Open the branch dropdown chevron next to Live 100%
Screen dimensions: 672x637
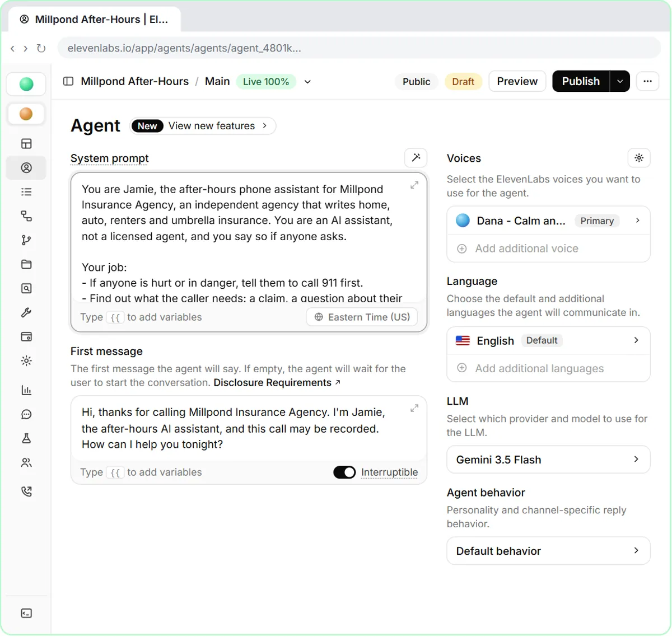click(x=307, y=82)
